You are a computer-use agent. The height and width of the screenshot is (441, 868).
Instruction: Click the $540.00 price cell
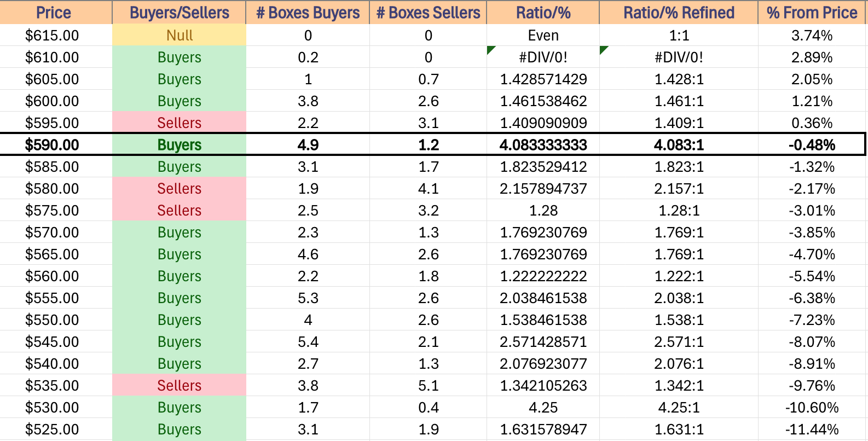click(56, 363)
